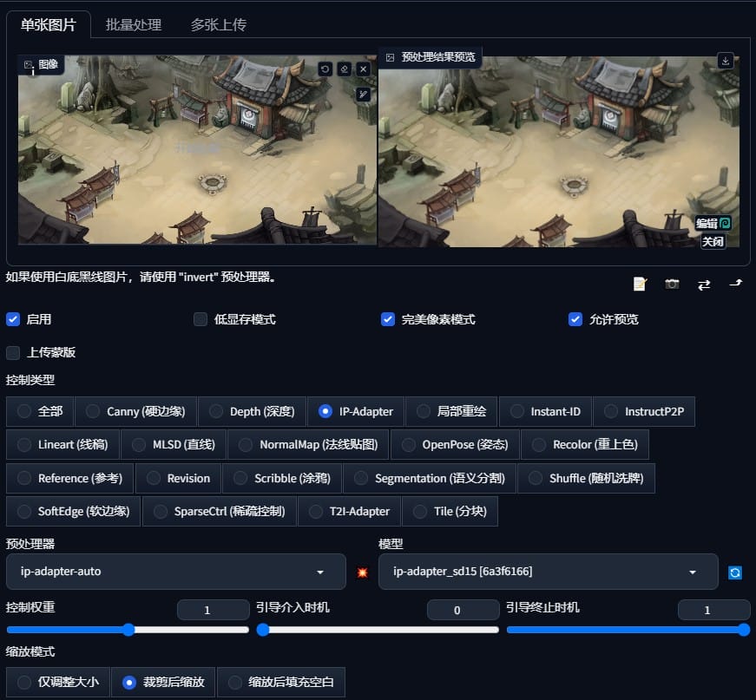Click the 关闭 button on the preview

pyautogui.click(x=713, y=241)
